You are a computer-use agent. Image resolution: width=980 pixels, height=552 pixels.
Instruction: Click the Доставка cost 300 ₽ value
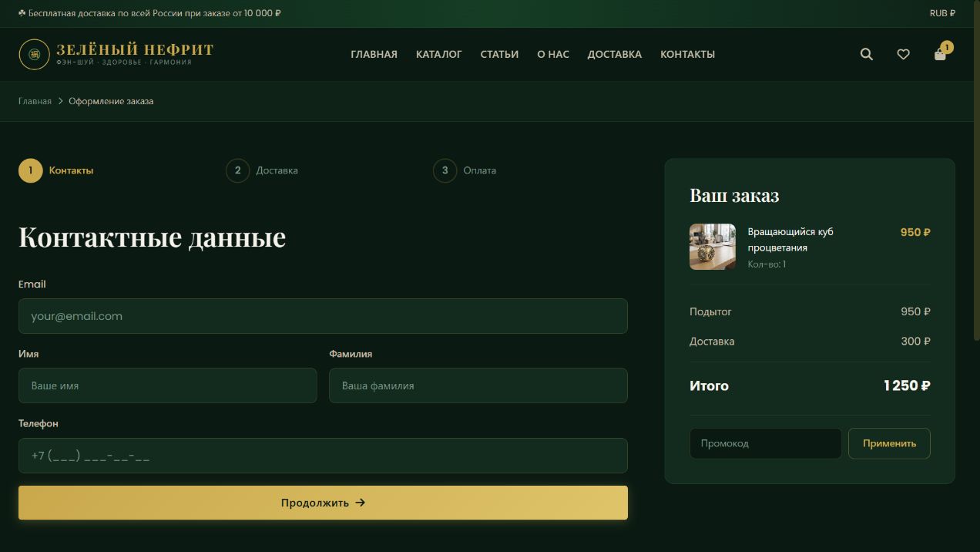pos(916,342)
